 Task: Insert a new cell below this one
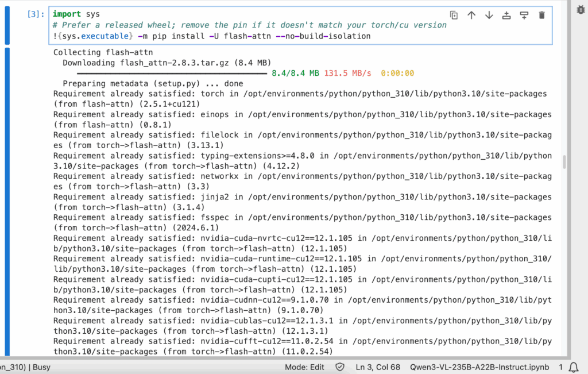pos(524,16)
